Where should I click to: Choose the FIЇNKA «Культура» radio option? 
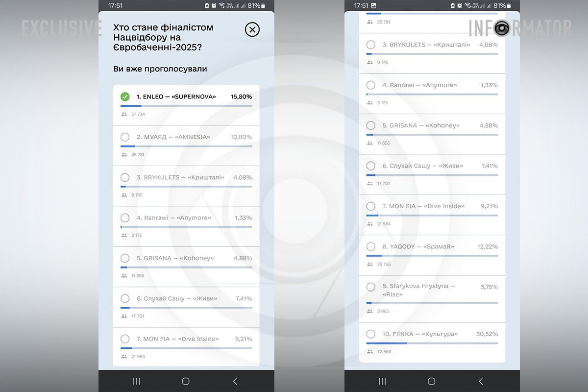click(x=371, y=334)
